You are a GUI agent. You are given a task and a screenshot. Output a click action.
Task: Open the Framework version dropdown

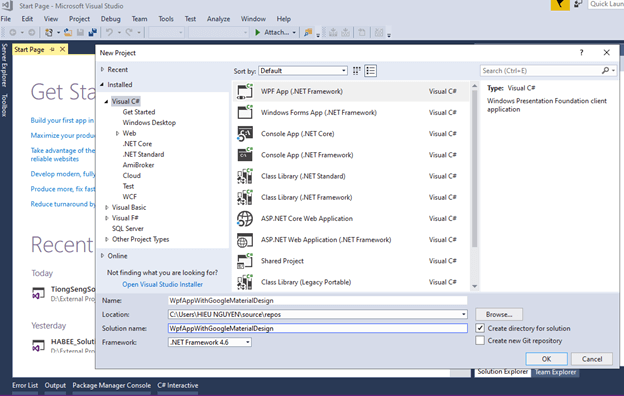pyautogui.click(x=209, y=342)
